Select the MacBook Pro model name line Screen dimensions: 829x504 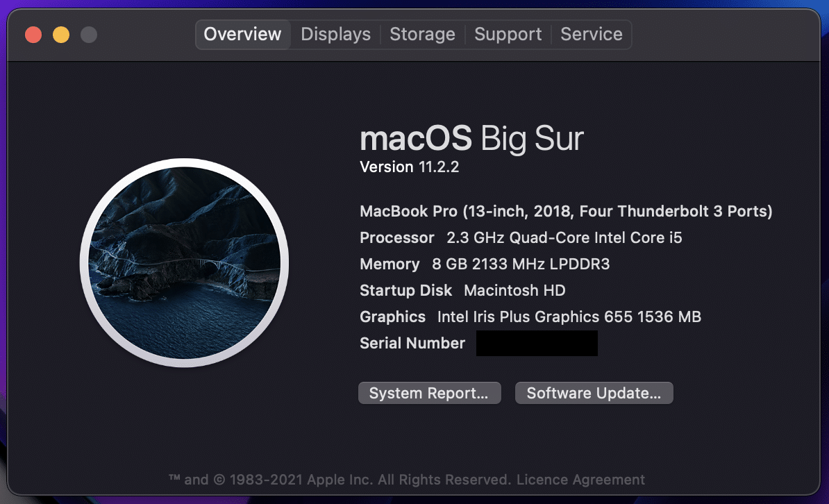566,212
